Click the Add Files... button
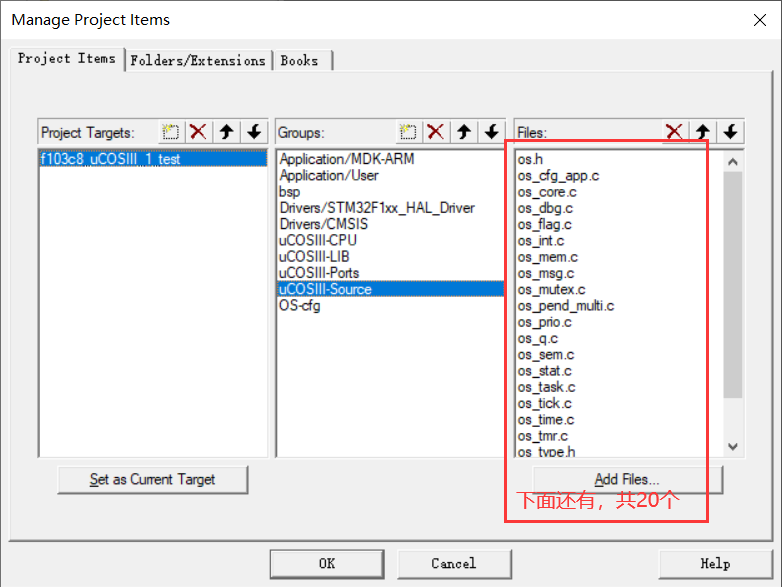 (627, 480)
